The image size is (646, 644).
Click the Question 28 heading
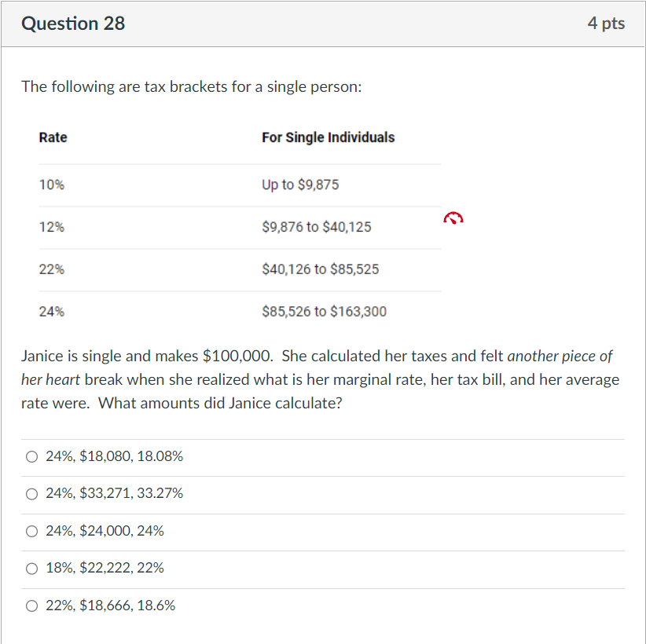tap(73, 24)
